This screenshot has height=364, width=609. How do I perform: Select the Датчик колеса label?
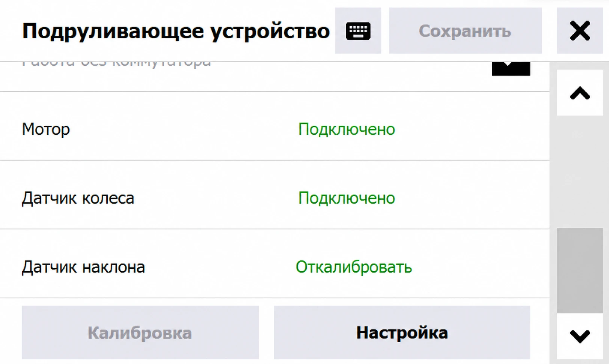78,198
